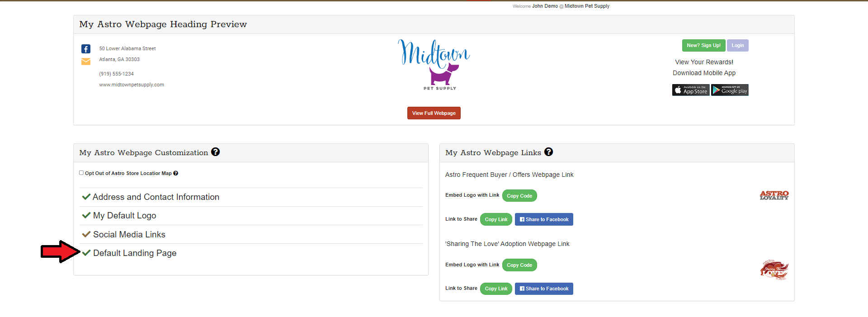This screenshot has width=868, height=317.
Task: Open help icon beside Webpage Links title
Action: 548,152
